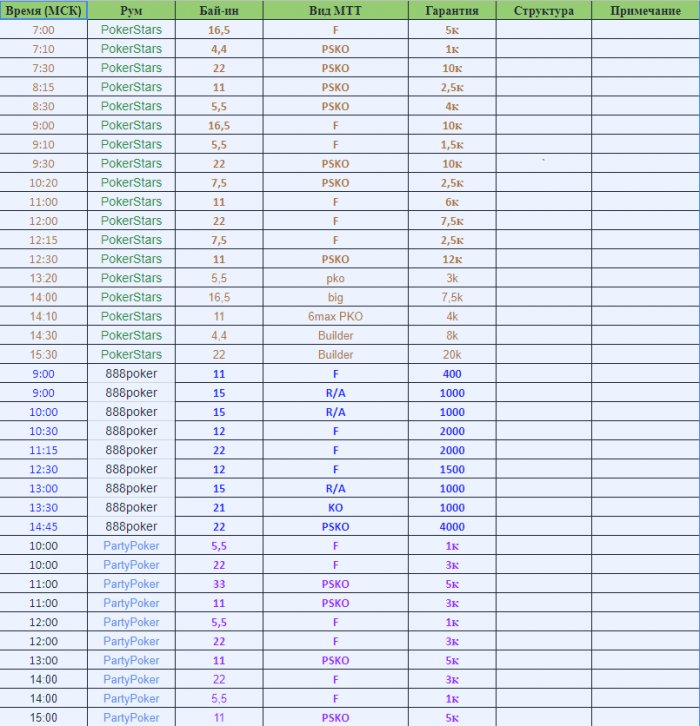Screen dimensions: 700x726
Task: Click the 8:15 time cell
Action: (x=44, y=87)
